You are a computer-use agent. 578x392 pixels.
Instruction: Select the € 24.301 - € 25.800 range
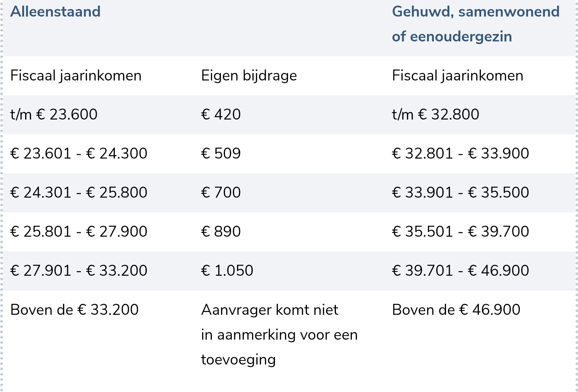click(79, 193)
